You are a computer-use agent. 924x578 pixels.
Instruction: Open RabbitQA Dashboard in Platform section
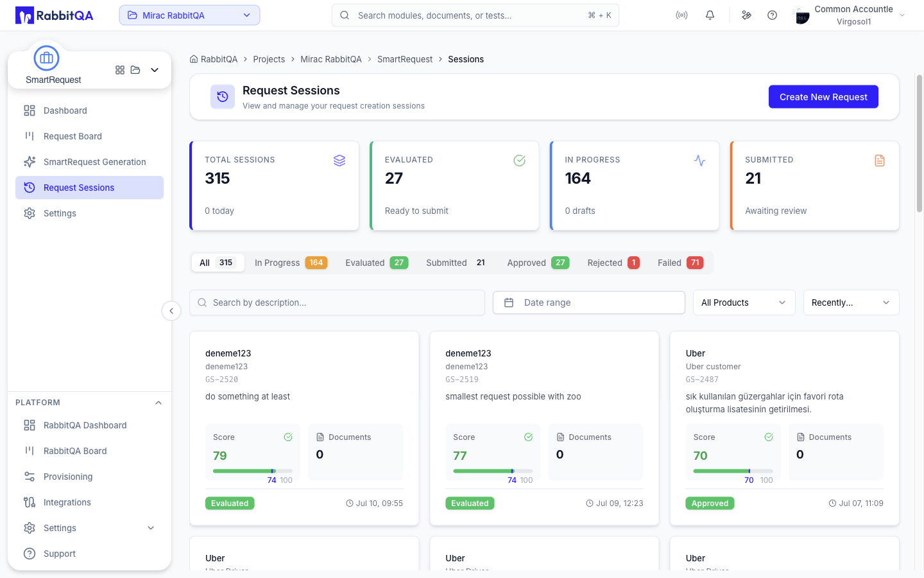pos(89,425)
